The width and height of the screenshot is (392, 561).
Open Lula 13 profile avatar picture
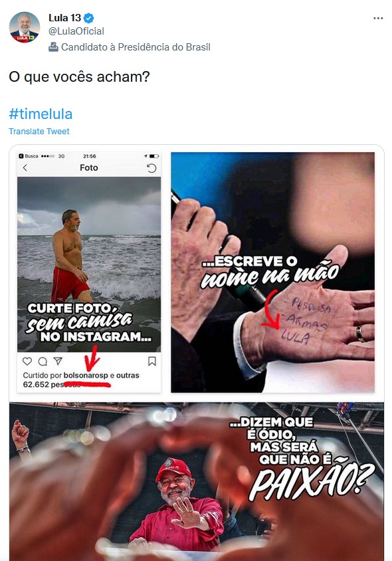click(x=25, y=27)
